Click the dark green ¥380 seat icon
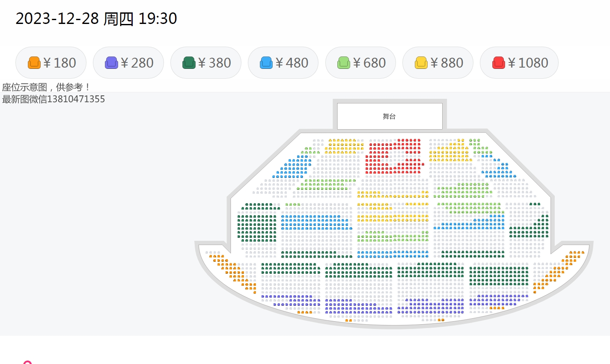Screen dimensions: 610x364 coord(189,63)
